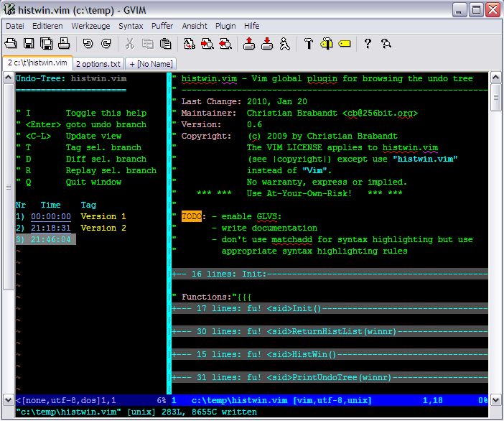Screen dimensions: 504x421
Task: Click the Undo toolbar icon
Action: point(88,44)
